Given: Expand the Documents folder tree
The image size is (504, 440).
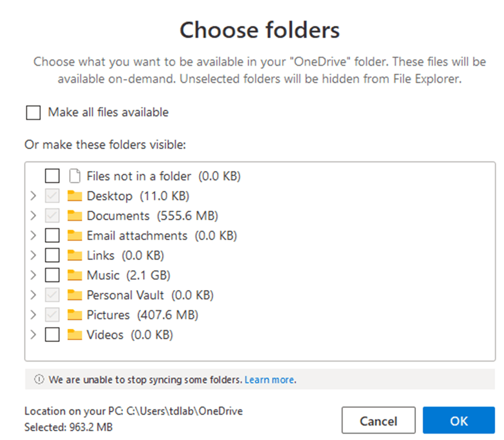Looking at the screenshot, I should (33, 216).
